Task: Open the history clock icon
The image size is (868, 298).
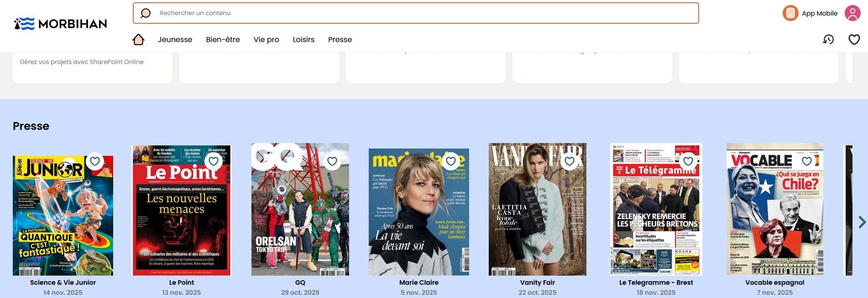Action: point(828,40)
